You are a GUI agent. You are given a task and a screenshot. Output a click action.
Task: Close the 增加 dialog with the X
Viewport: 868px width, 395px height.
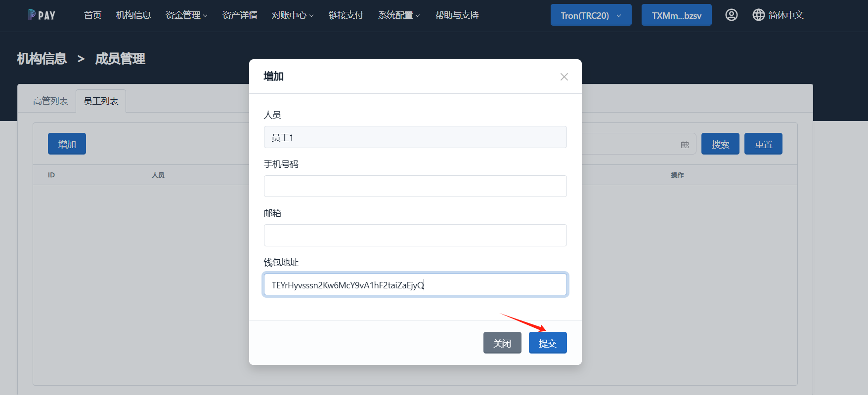pos(564,77)
